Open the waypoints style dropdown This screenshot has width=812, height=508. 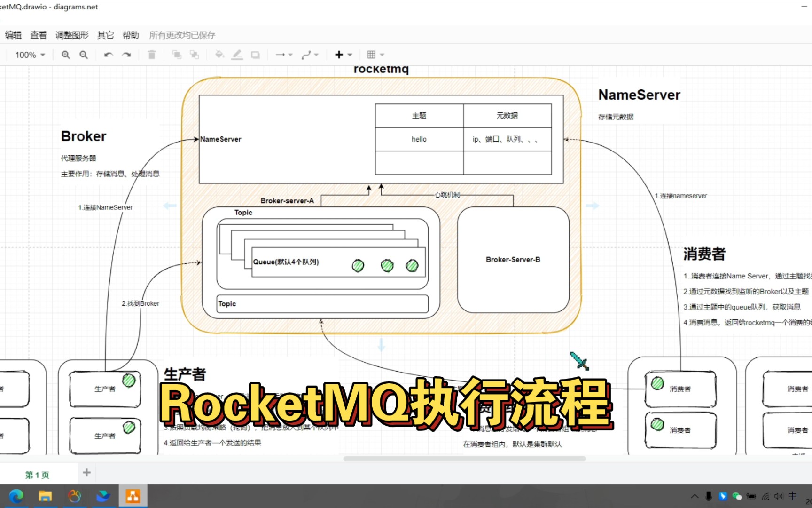point(310,55)
